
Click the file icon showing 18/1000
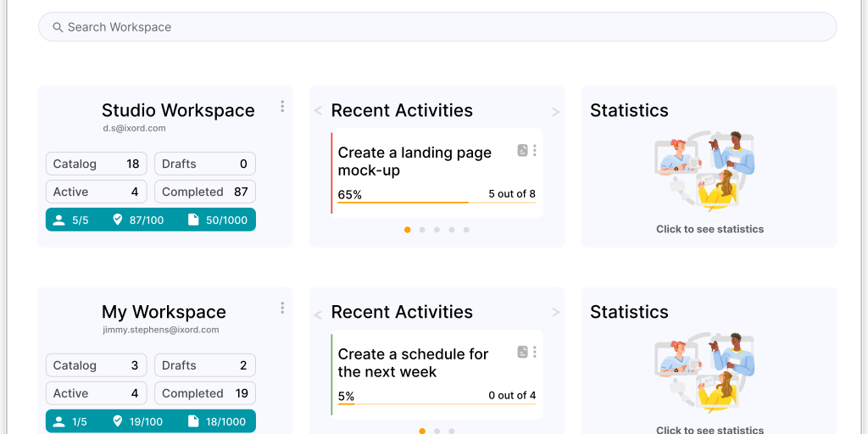point(193,421)
